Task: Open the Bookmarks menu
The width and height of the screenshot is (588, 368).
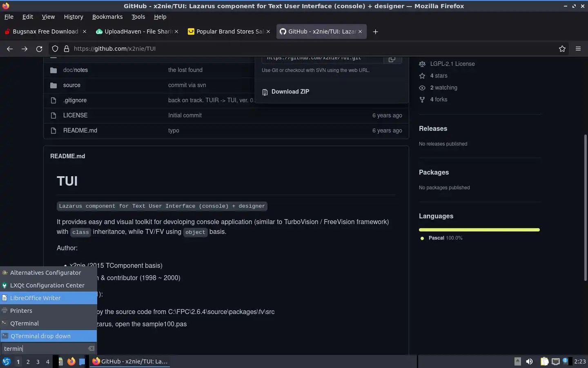Action: pyautogui.click(x=107, y=17)
